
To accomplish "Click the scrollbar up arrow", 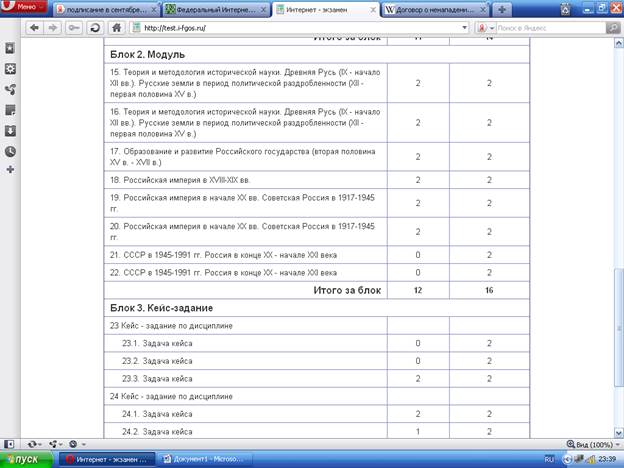I will (x=618, y=43).
